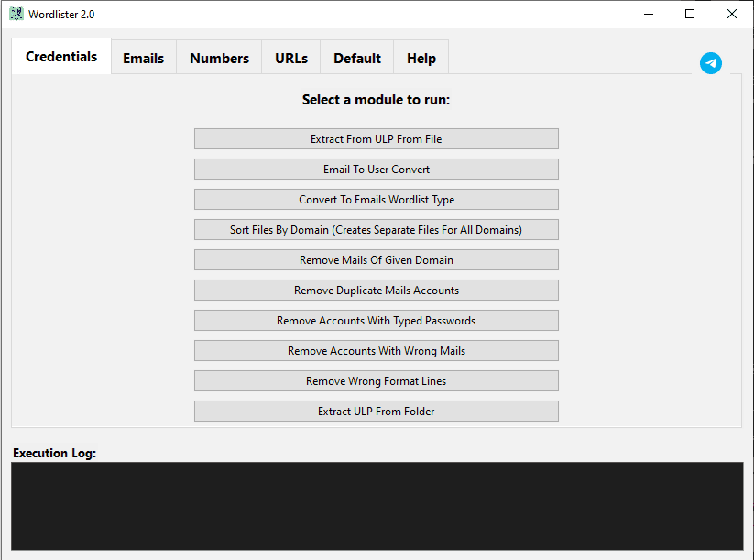Screen dimensions: 754x560
Task: Open the URLs tab
Action: click(290, 57)
